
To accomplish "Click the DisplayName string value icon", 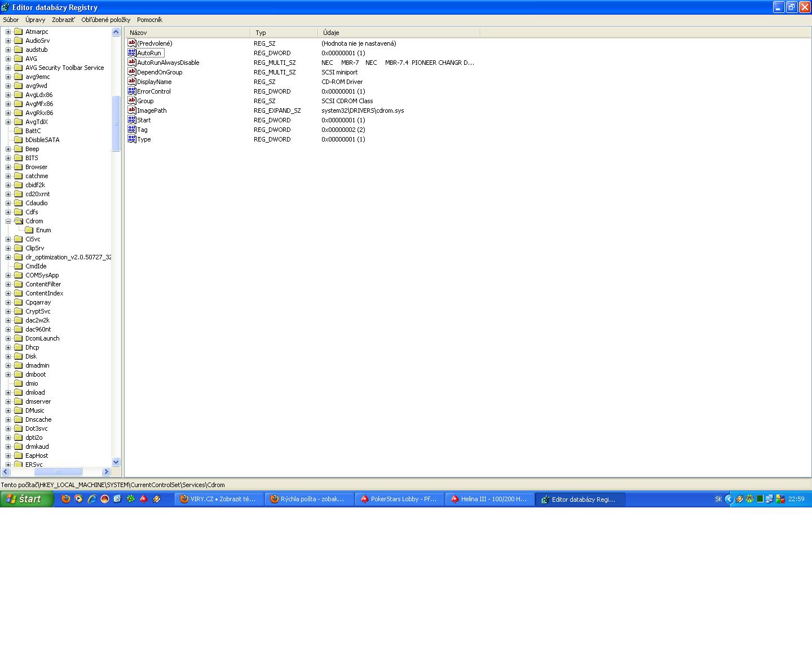I will coord(132,82).
